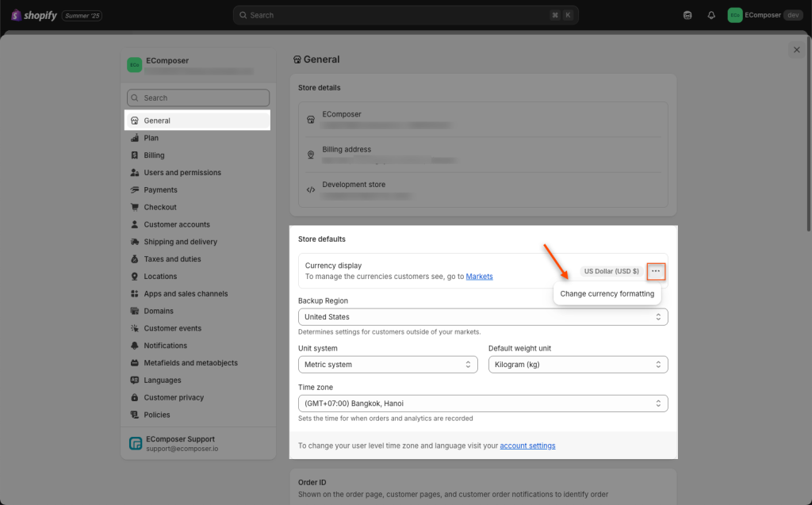Open the Time zone dropdown
This screenshot has width=812, height=505.
483,404
